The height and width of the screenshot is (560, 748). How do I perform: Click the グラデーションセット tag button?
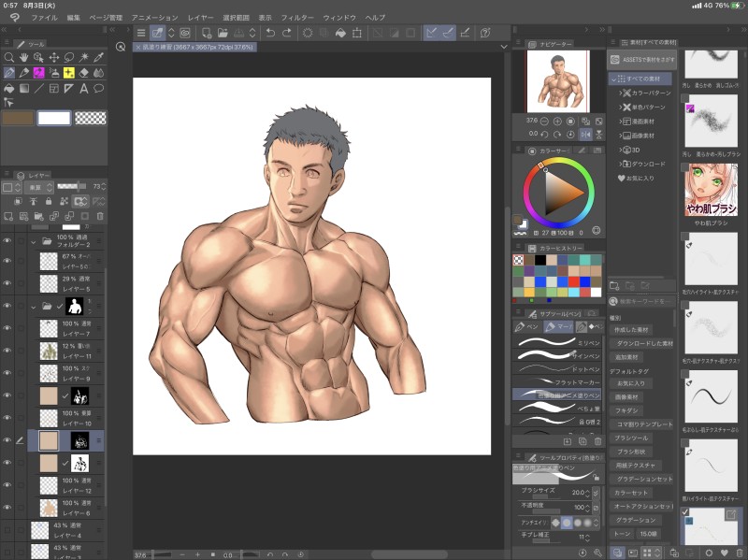(643, 479)
